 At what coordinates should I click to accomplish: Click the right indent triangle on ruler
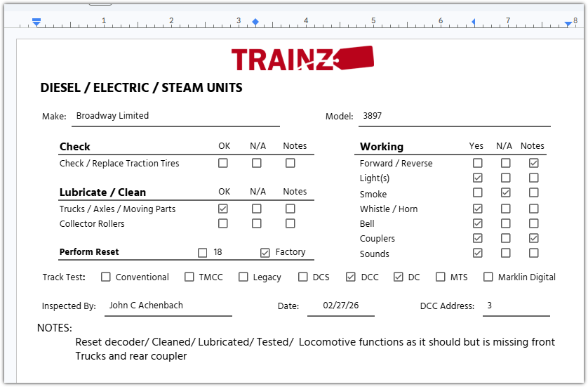[568, 24]
